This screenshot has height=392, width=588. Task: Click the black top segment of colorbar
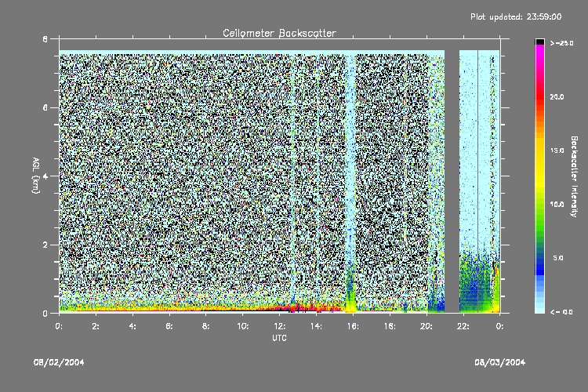pos(539,42)
